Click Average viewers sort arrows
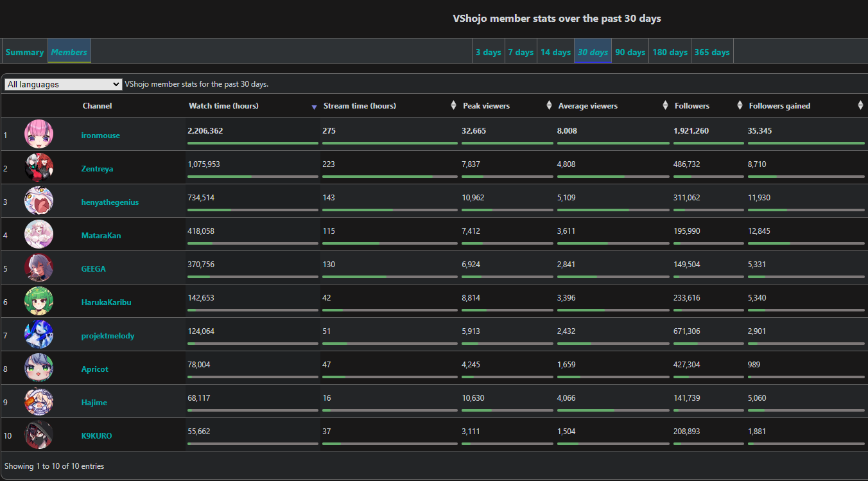This screenshot has width=868, height=481. [x=665, y=105]
